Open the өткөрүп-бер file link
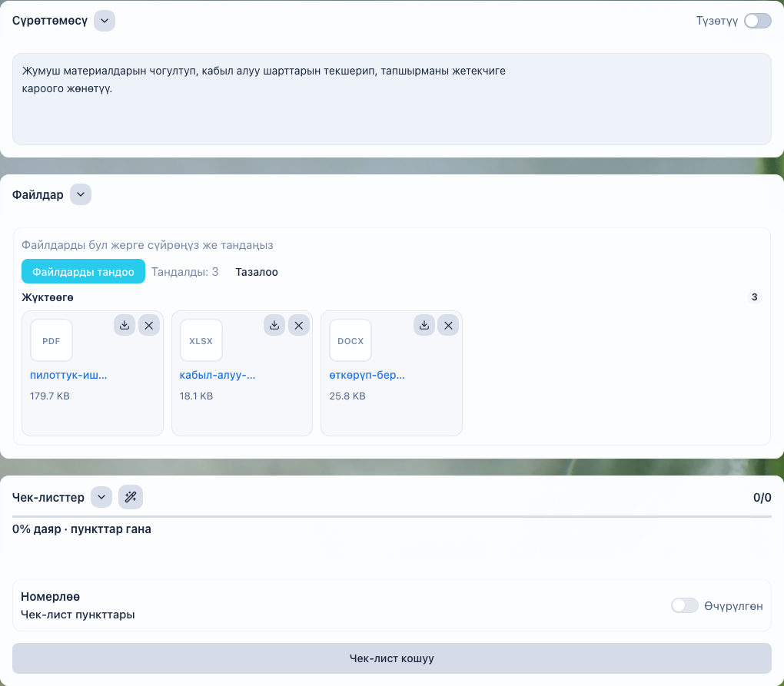The width and height of the screenshot is (784, 686). tap(367, 375)
